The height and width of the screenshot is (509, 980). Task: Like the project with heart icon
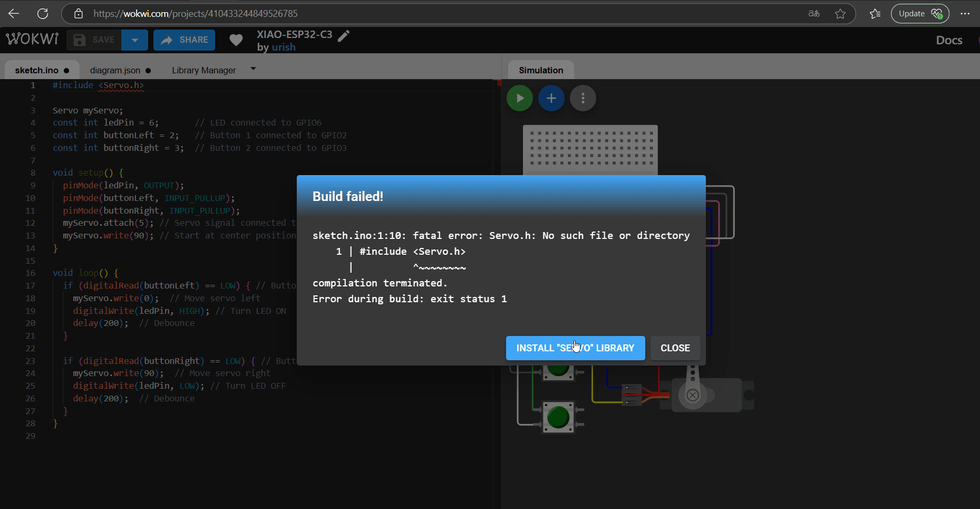236,40
